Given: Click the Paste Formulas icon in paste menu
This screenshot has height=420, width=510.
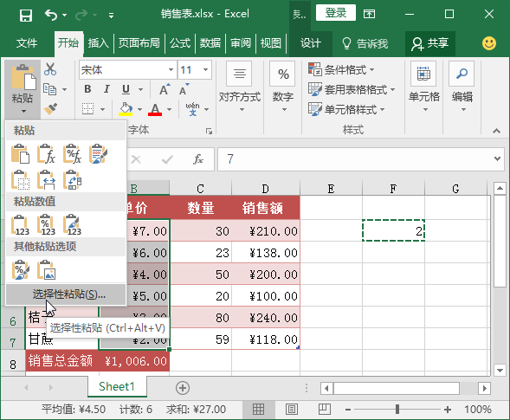Looking at the screenshot, I should [x=46, y=154].
